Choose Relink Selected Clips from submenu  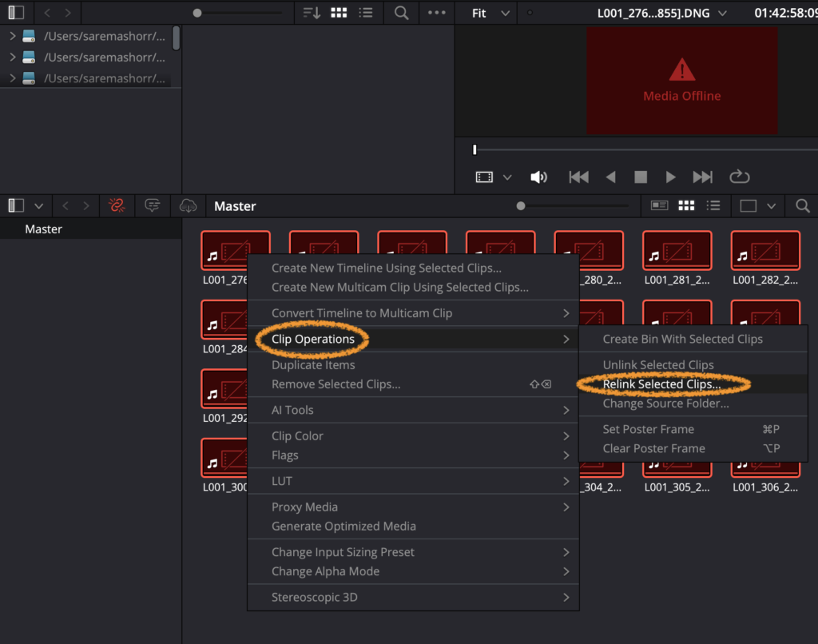661,384
